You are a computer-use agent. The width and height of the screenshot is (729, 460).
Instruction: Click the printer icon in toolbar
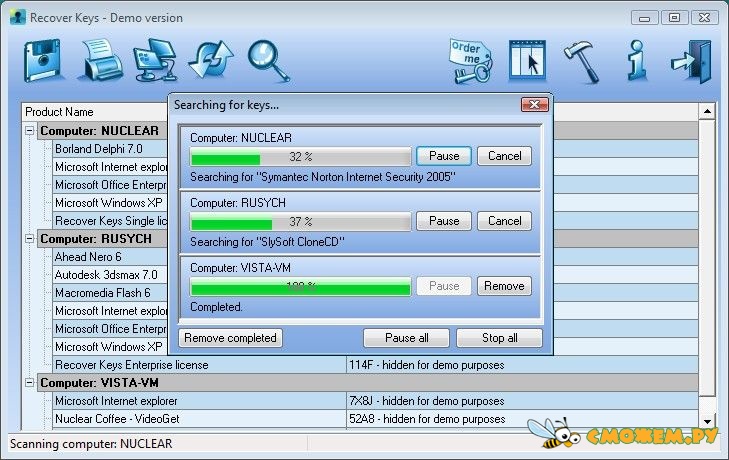[100, 60]
